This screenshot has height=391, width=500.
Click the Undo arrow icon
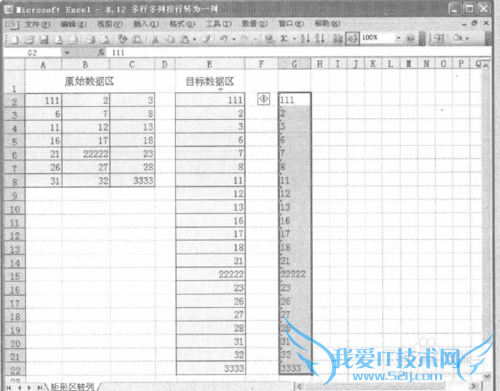click(224, 39)
